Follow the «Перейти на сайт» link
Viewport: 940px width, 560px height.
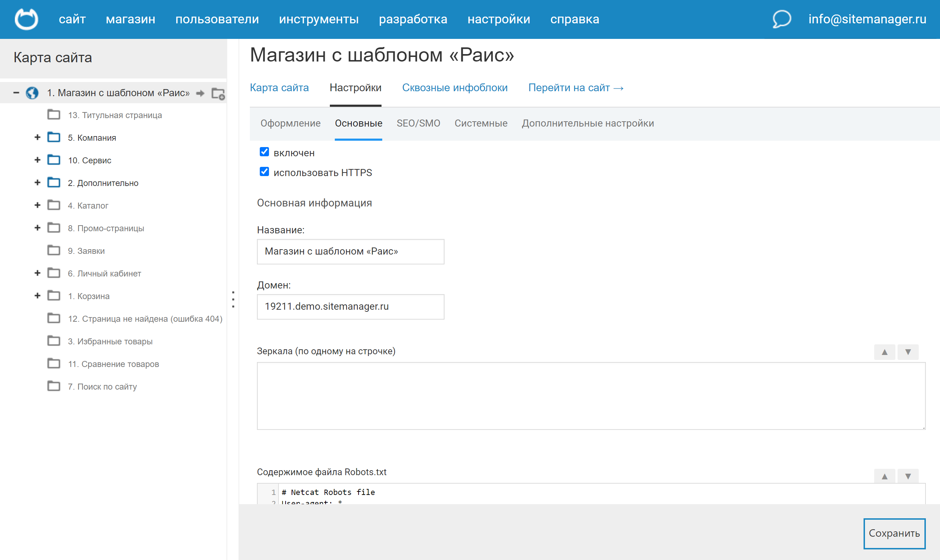[575, 88]
